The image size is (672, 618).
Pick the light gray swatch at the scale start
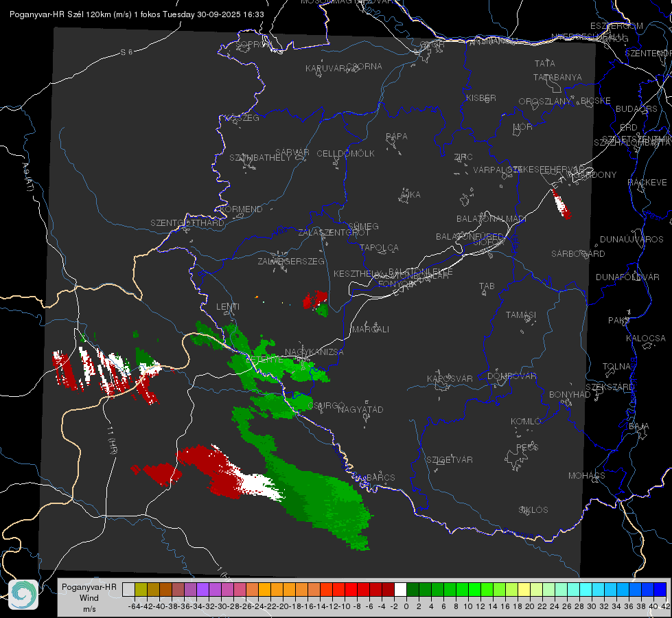coord(128,589)
